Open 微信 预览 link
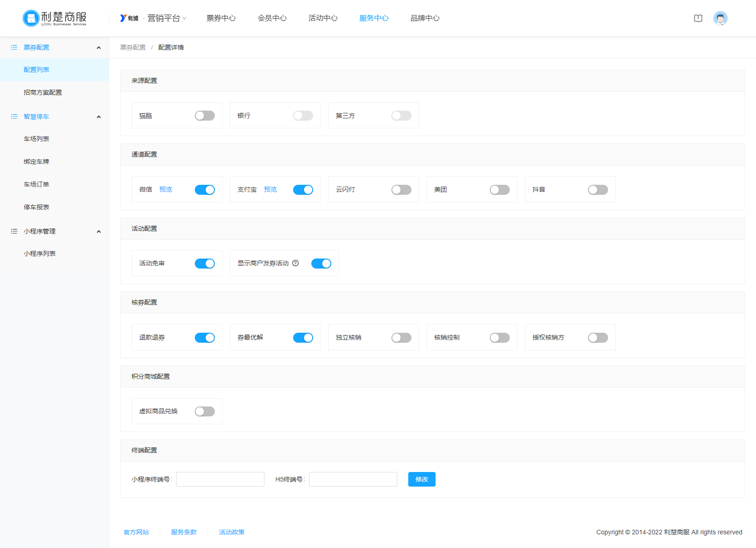The width and height of the screenshot is (756, 548). (166, 189)
